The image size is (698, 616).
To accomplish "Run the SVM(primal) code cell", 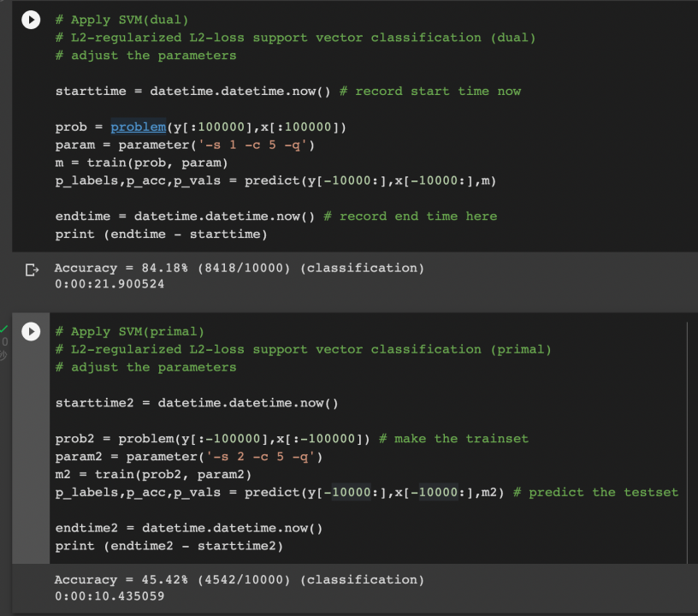I will pos(31,332).
